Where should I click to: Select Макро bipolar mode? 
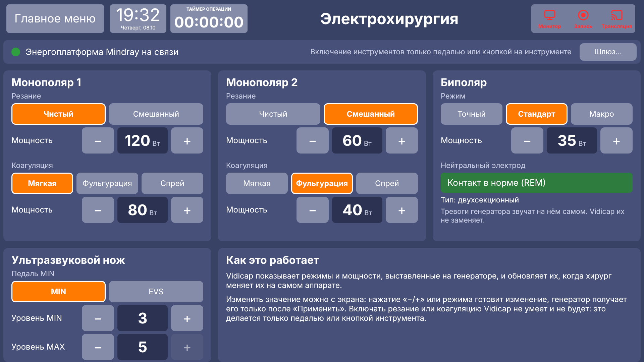[x=601, y=114]
